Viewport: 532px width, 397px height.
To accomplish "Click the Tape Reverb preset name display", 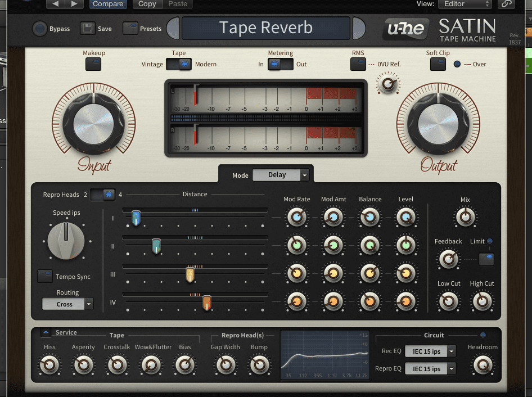I will tap(266, 28).
